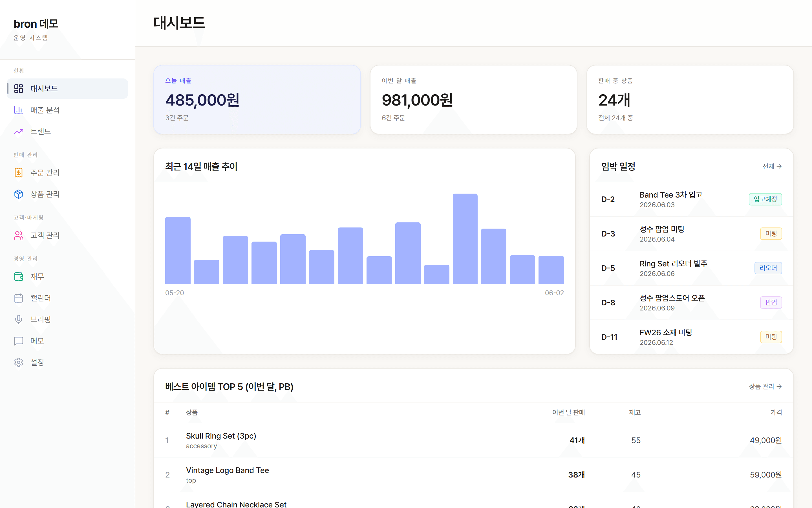Switch to 캘린더 view
Viewport: 812px width, 508px height.
(x=67, y=298)
